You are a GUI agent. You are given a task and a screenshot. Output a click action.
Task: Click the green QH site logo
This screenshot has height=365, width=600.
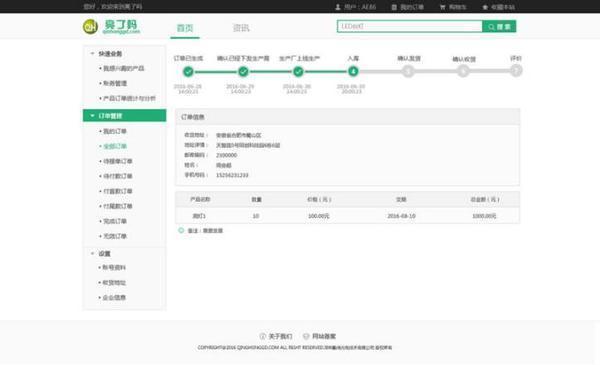pos(90,26)
